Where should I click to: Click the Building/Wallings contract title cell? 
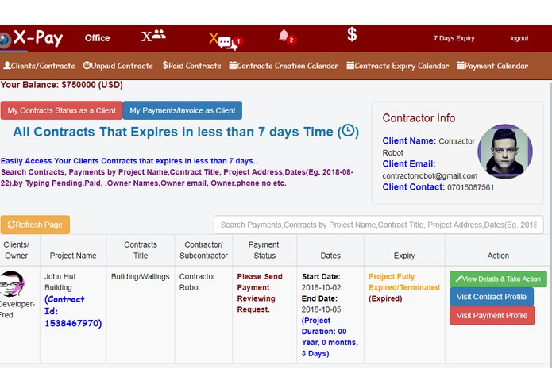140,277
